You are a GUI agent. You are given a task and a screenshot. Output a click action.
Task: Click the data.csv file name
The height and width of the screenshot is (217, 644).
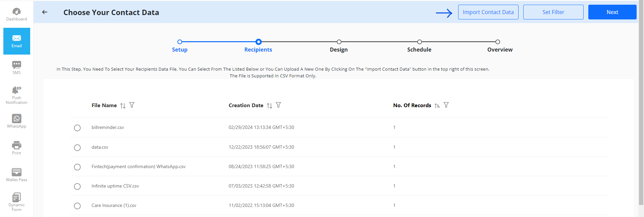click(x=100, y=147)
